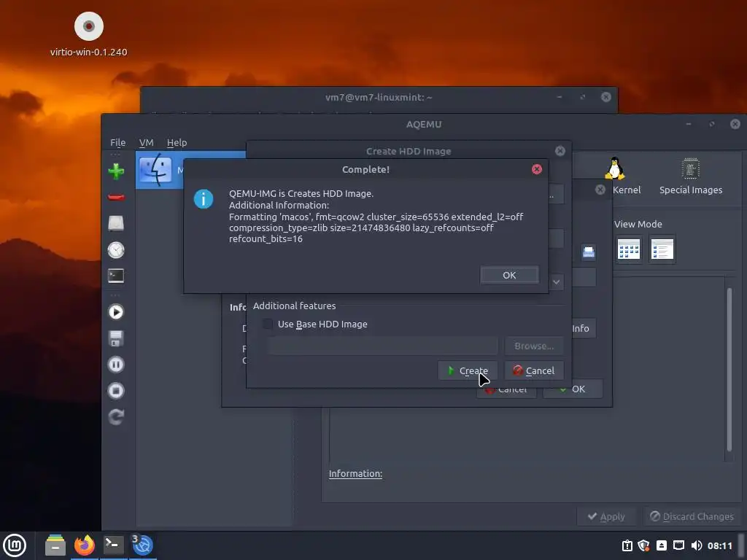The width and height of the screenshot is (747, 560).
Task: Click OK in the Complete! dialog
Action: (509, 275)
